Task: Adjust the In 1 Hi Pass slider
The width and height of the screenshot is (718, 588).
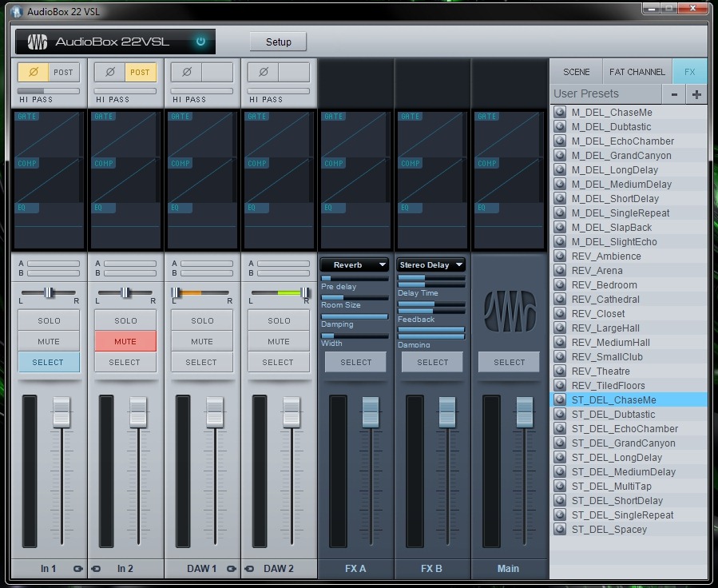Action: [49, 90]
